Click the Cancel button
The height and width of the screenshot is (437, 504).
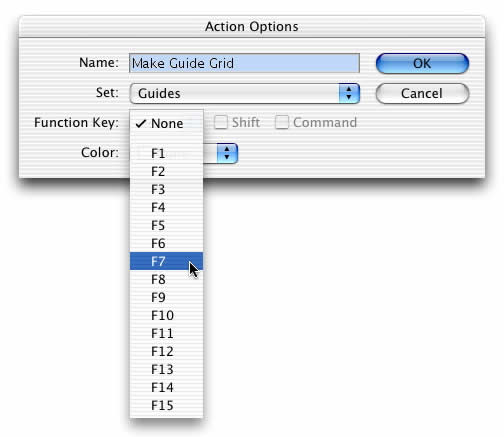point(422,93)
